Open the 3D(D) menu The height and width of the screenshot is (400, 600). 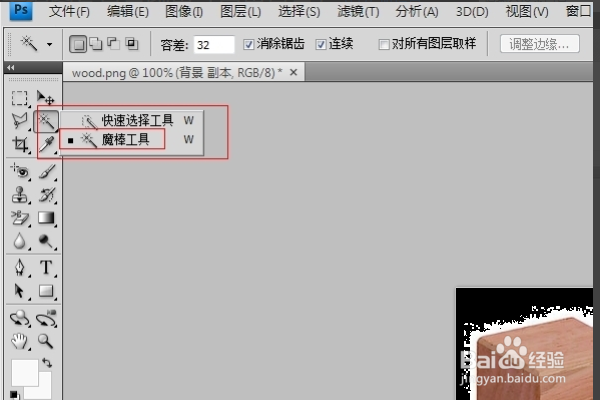472,12
